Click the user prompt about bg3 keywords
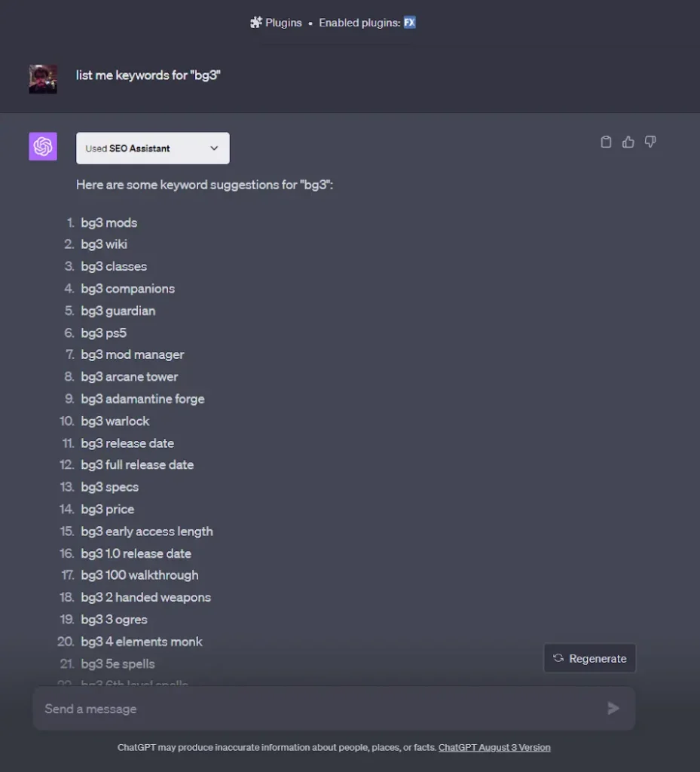The image size is (700, 772). point(148,75)
